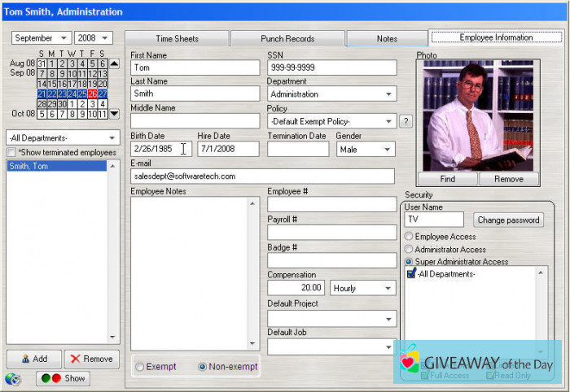Click the Add employee button
The width and height of the screenshot is (570, 392).
click(x=33, y=359)
